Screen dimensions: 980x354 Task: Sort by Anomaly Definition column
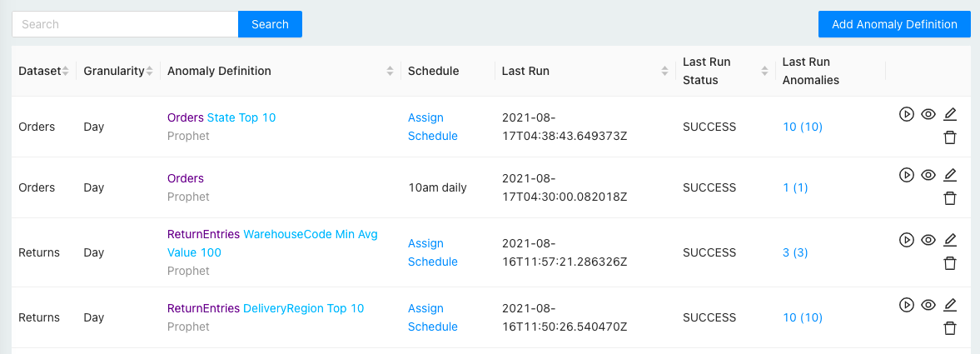(390, 72)
